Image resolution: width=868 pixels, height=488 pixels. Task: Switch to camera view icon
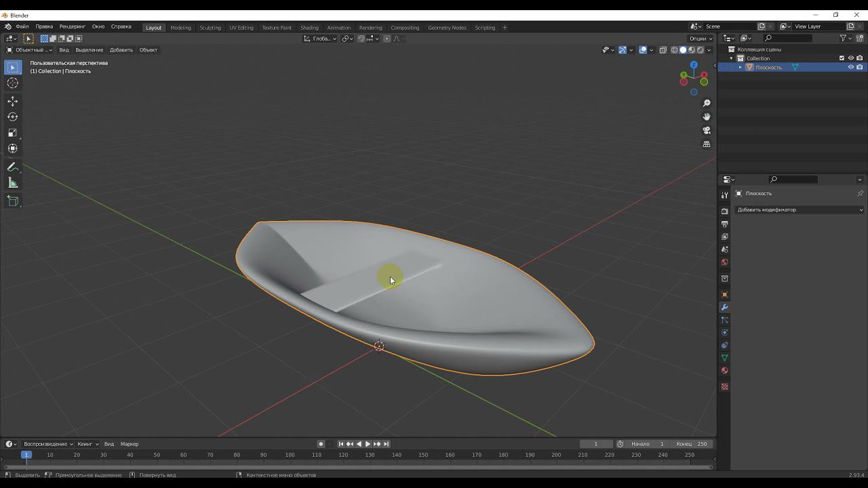(707, 130)
